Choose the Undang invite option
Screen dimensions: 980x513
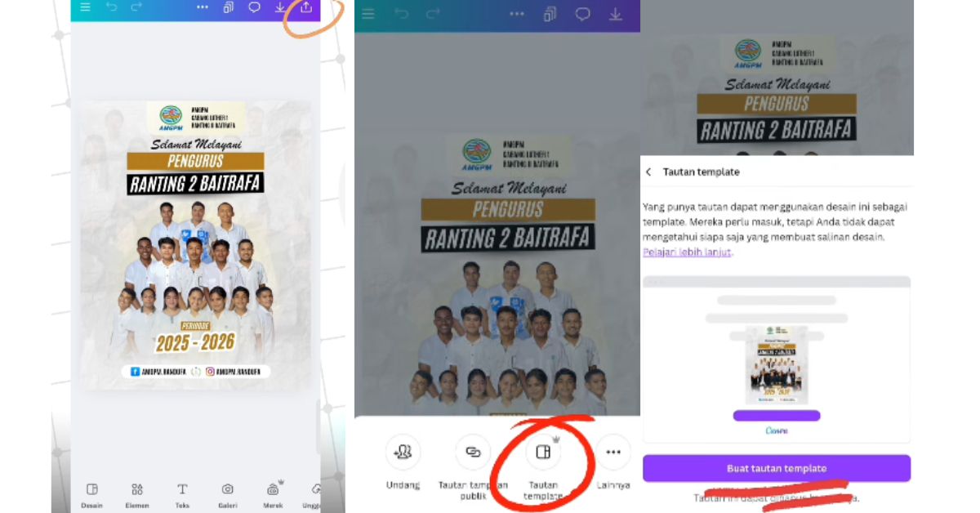(x=403, y=463)
